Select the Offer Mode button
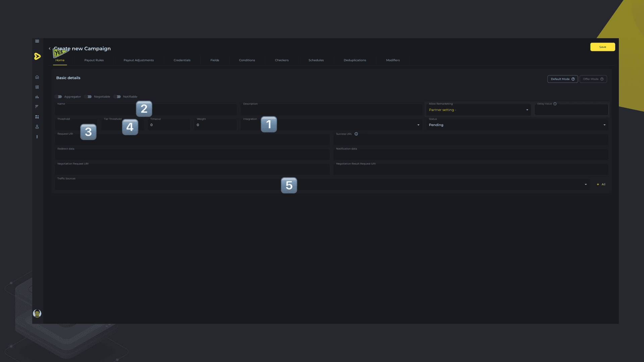644x362 pixels. coord(593,79)
